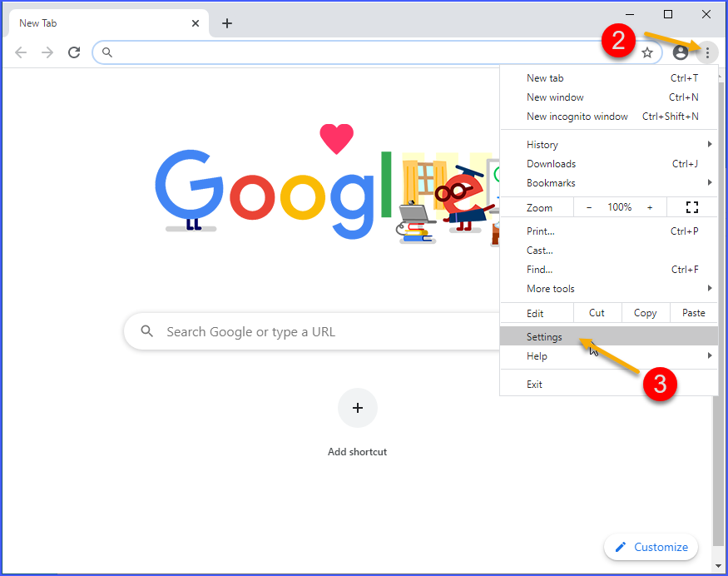This screenshot has width=728, height=576.
Task: Select Settings from the menu
Action: (x=544, y=336)
